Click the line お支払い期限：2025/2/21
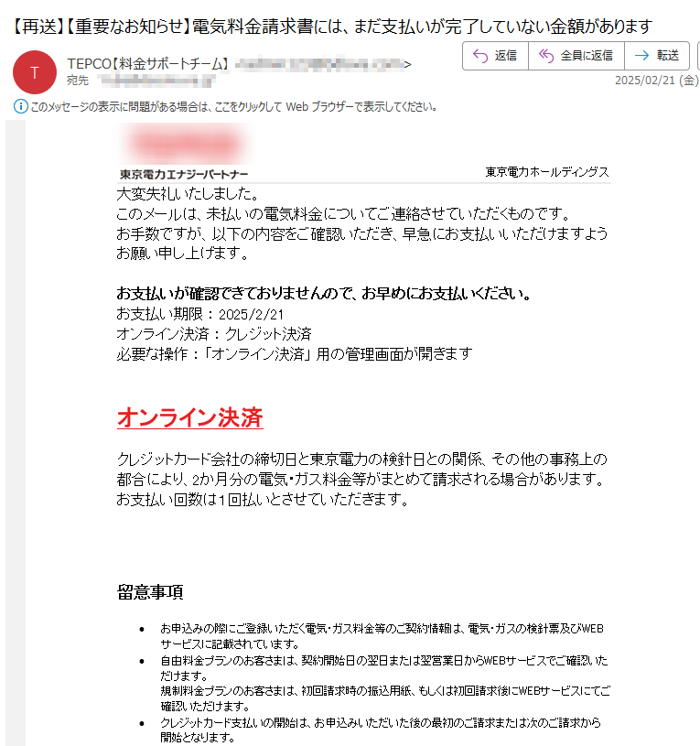The image size is (700, 746). 199,315
